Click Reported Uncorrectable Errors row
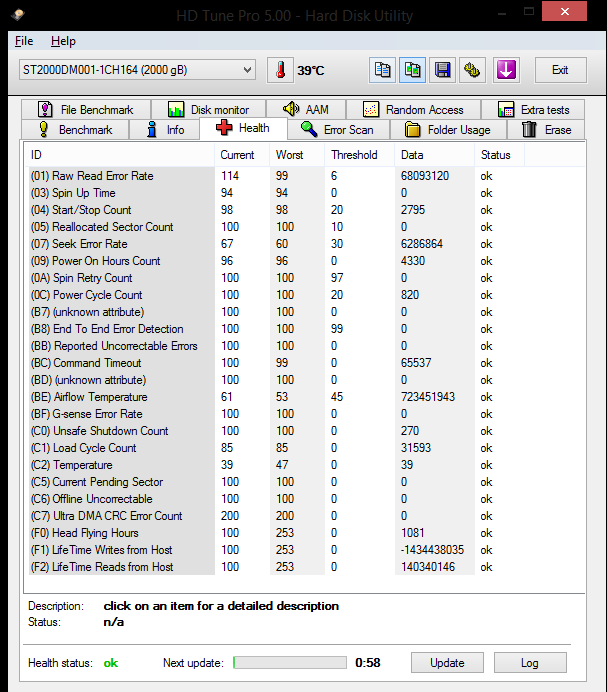 point(276,346)
